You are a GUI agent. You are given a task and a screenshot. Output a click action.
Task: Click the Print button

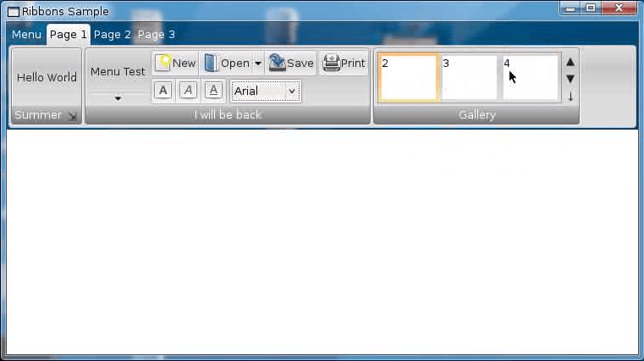pos(344,64)
